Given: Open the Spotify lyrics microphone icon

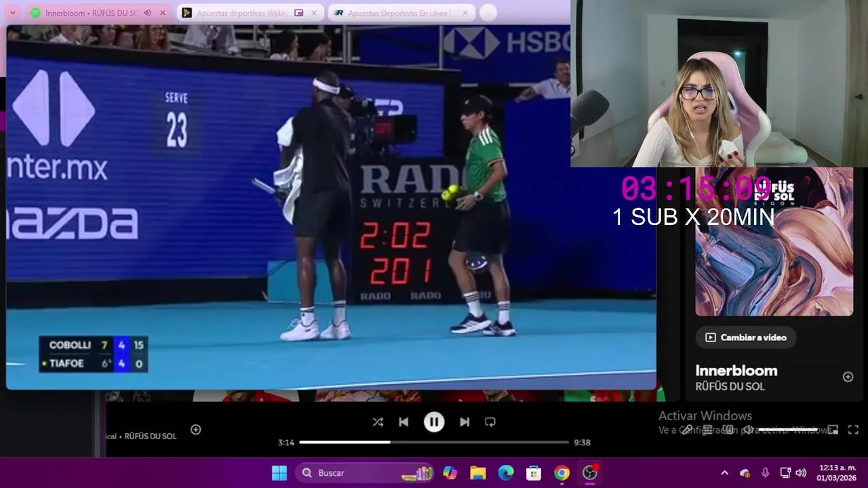Looking at the screenshot, I should 686,430.
